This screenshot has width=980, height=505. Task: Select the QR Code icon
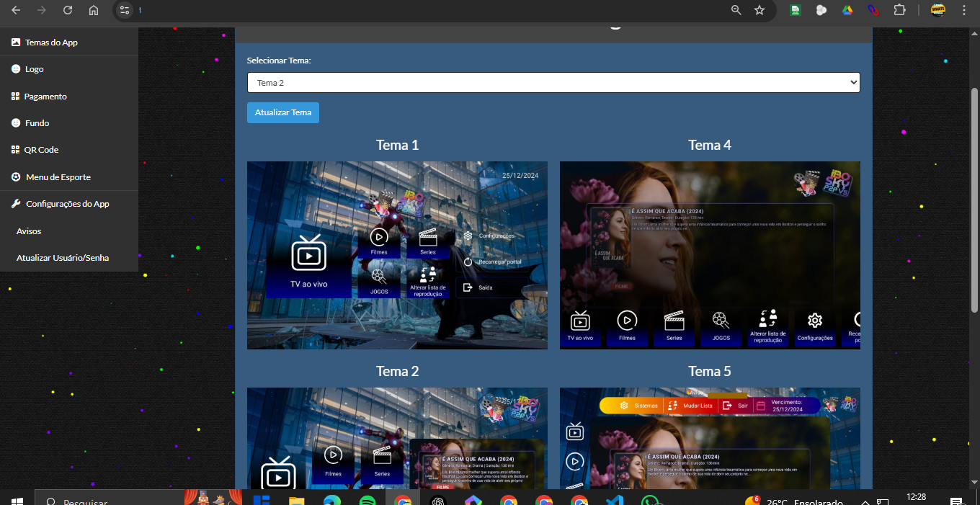(x=16, y=149)
